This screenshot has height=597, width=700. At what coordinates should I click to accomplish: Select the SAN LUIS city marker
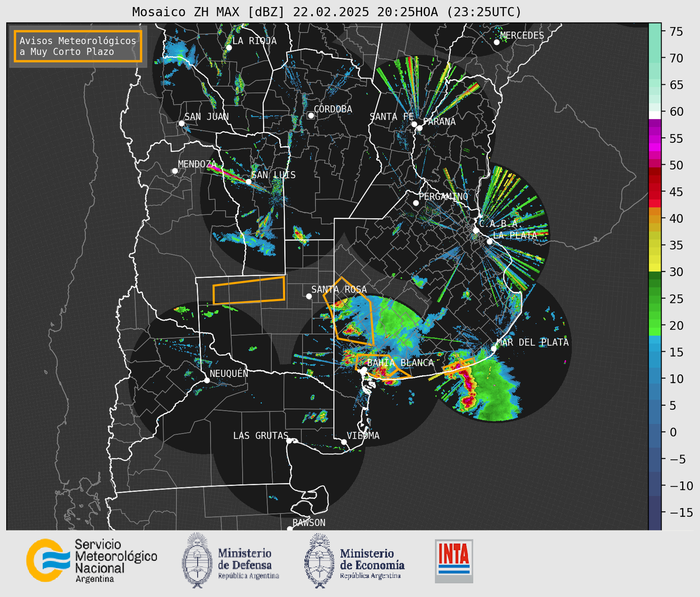click(249, 181)
